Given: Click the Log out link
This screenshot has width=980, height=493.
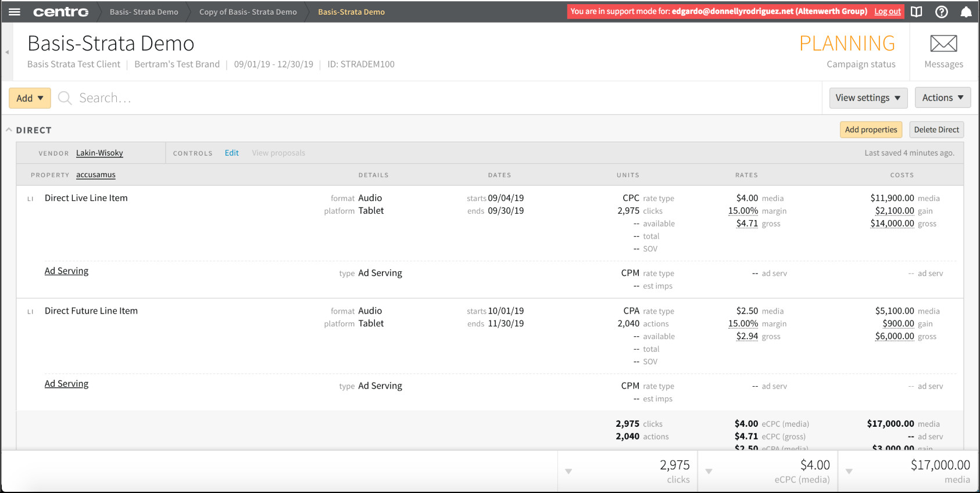Looking at the screenshot, I should pos(888,12).
